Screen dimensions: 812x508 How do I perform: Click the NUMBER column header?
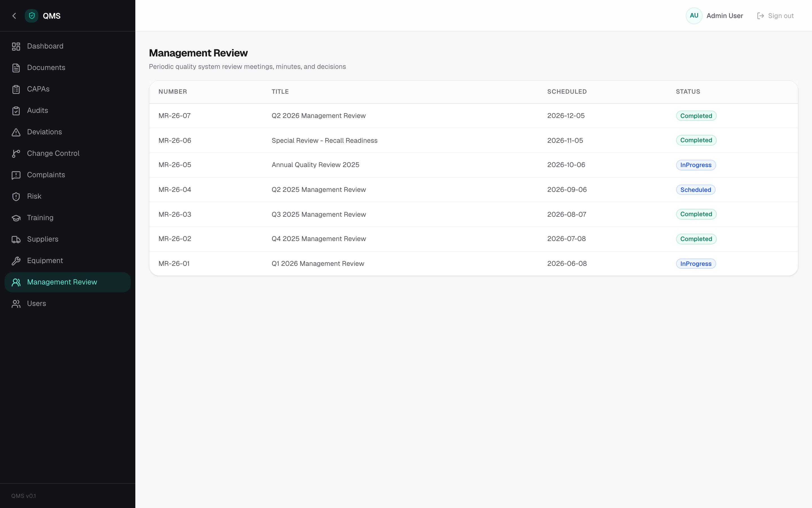pos(173,92)
